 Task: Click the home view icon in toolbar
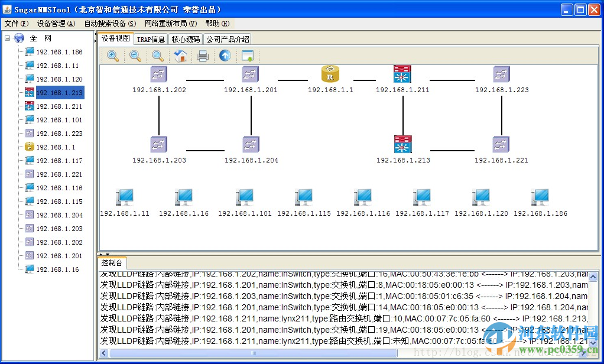click(x=181, y=56)
